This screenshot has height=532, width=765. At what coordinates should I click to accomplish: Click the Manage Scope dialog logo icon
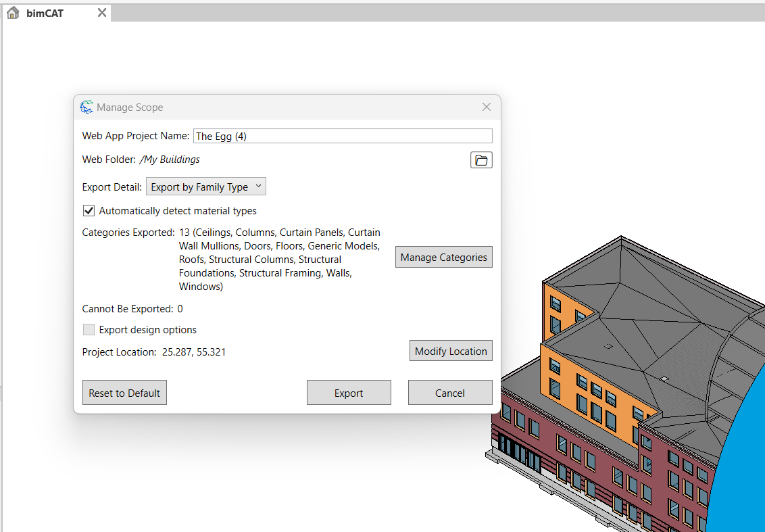click(x=87, y=107)
